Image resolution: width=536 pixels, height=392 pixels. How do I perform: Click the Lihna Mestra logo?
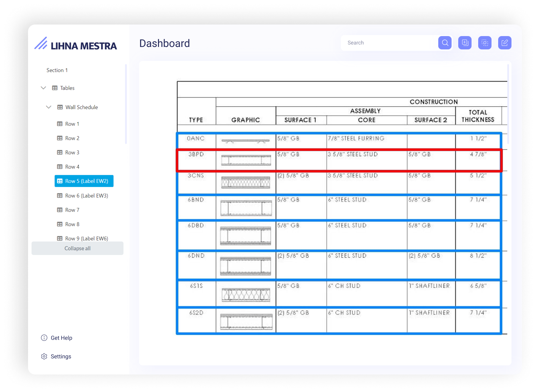(x=76, y=44)
